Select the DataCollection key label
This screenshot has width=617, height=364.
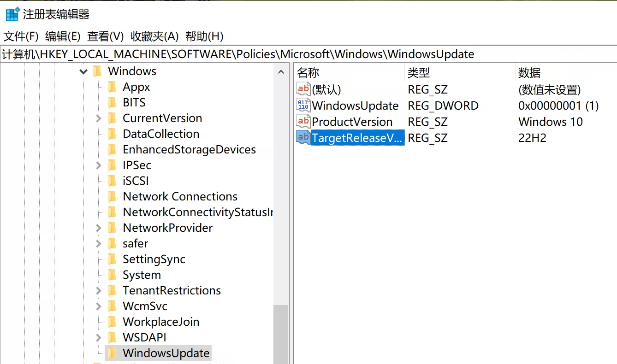[x=161, y=134]
